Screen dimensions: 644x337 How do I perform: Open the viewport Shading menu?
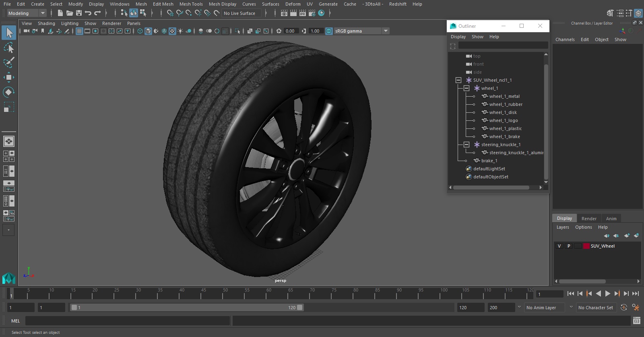(x=46, y=23)
